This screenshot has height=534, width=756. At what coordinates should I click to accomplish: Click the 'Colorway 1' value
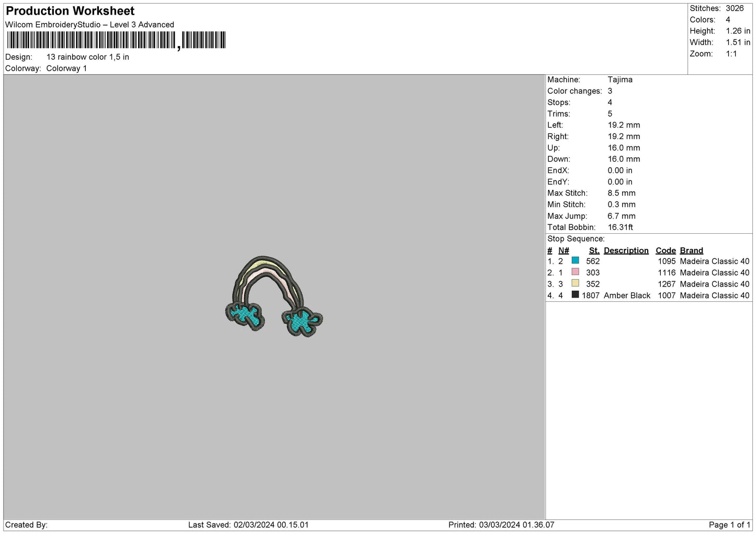[x=66, y=69]
